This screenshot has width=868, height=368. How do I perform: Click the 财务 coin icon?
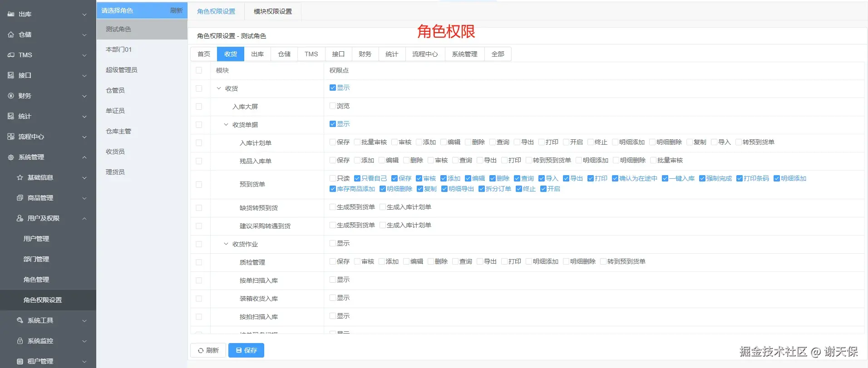tap(11, 96)
